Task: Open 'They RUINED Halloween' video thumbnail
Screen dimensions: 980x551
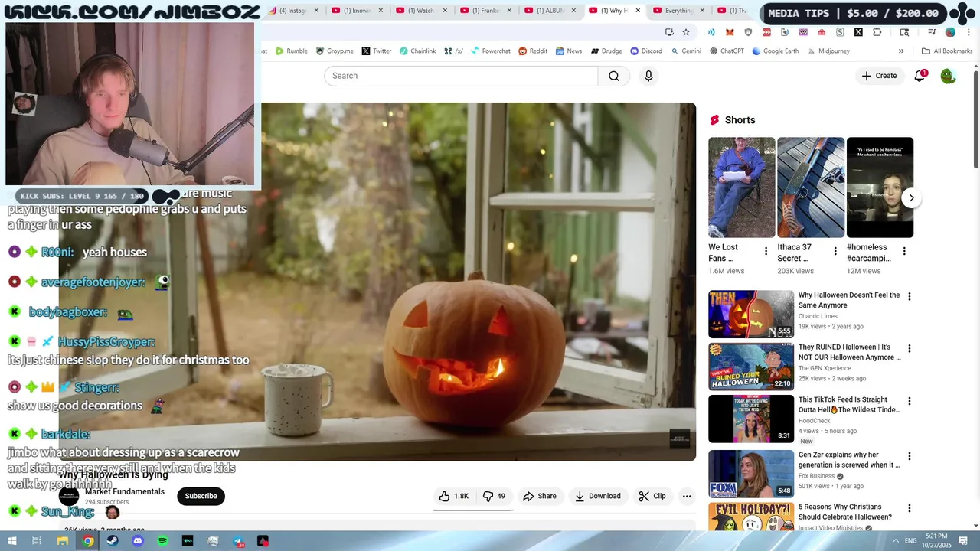Action: pyautogui.click(x=751, y=366)
